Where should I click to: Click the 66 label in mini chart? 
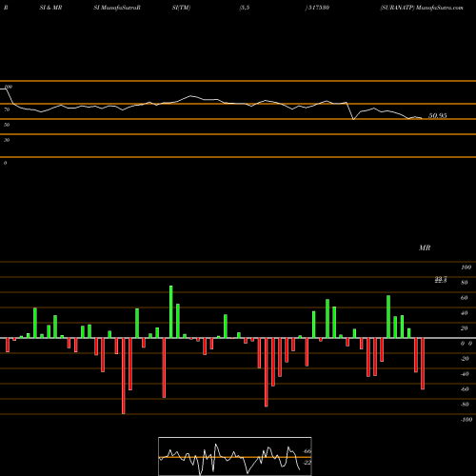coord(307,451)
